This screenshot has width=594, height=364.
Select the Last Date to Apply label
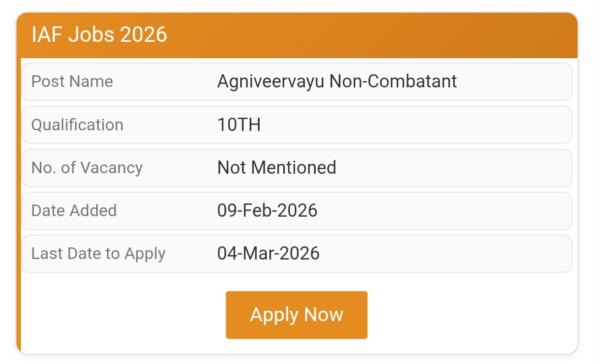(98, 253)
